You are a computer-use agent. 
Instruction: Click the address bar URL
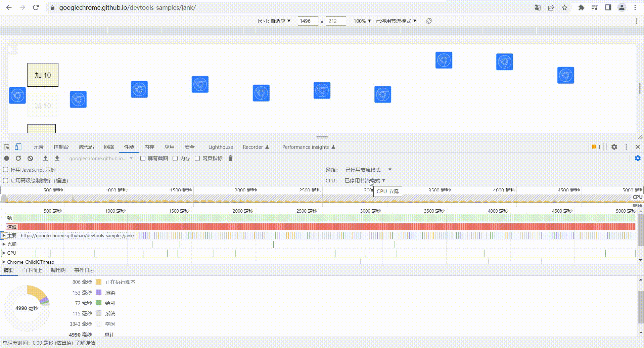pos(128,7)
